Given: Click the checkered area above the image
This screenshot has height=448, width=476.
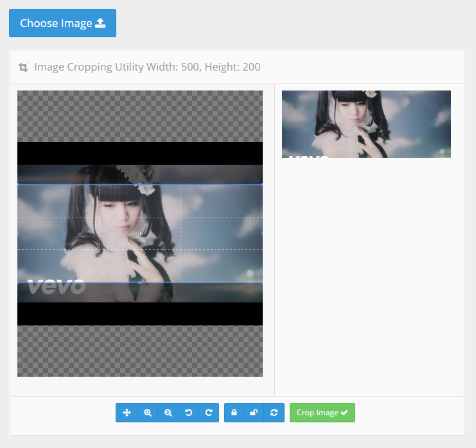Looking at the screenshot, I should coord(140,116).
